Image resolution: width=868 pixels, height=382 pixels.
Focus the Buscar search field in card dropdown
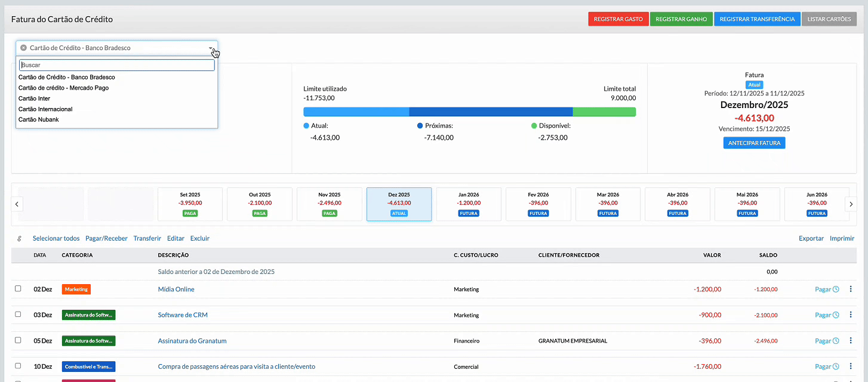tap(116, 65)
